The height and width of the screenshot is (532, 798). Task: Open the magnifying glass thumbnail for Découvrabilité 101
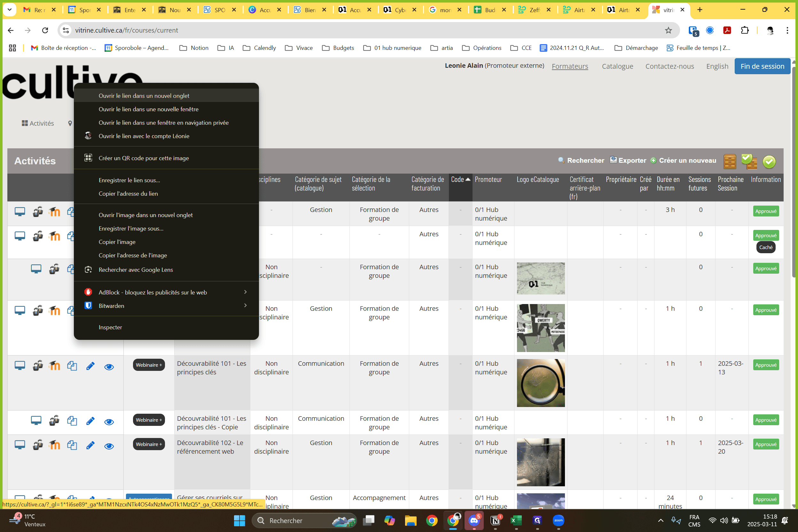tap(541, 383)
